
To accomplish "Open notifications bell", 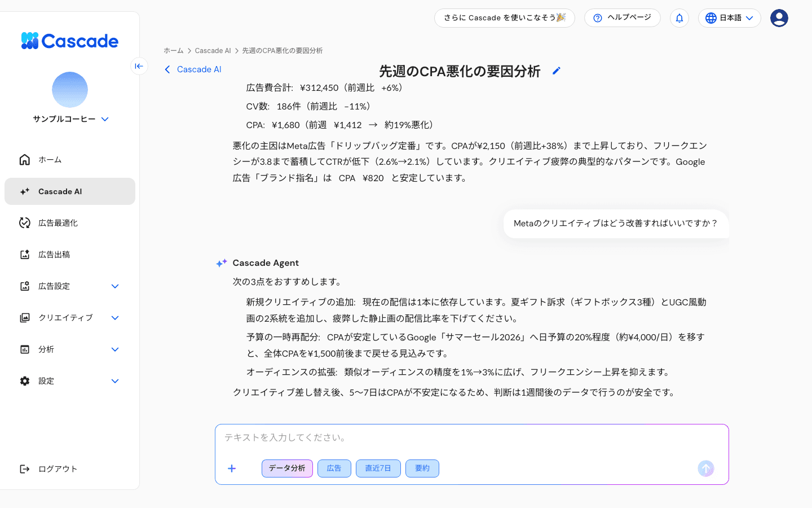I will pyautogui.click(x=679, y=18).
